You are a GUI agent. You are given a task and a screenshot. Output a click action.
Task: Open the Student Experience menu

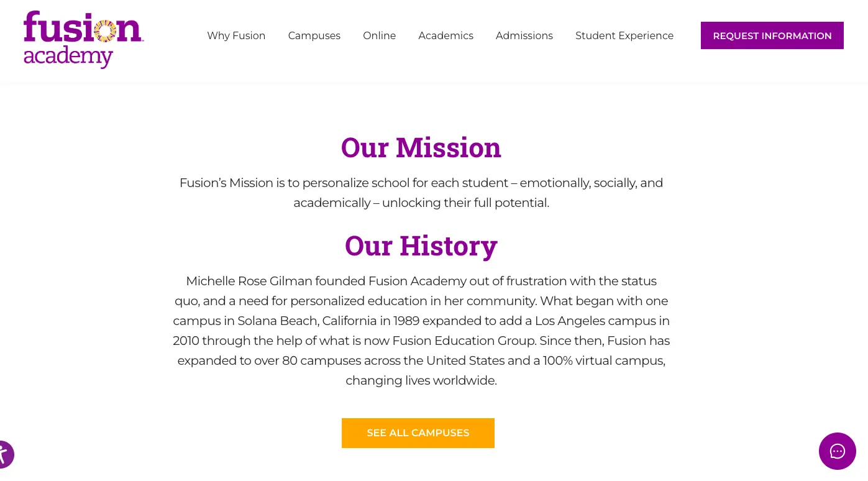(x=624, y=36)
